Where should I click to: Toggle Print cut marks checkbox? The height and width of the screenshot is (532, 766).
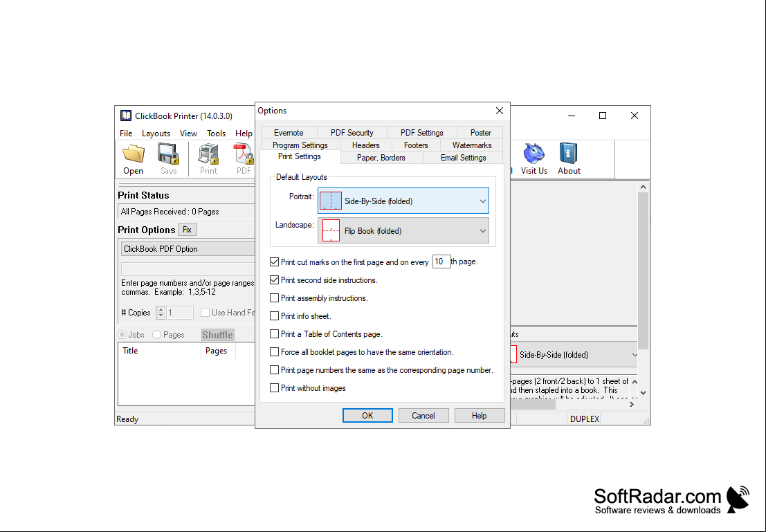pyautogui.click(x=275, y=262)
